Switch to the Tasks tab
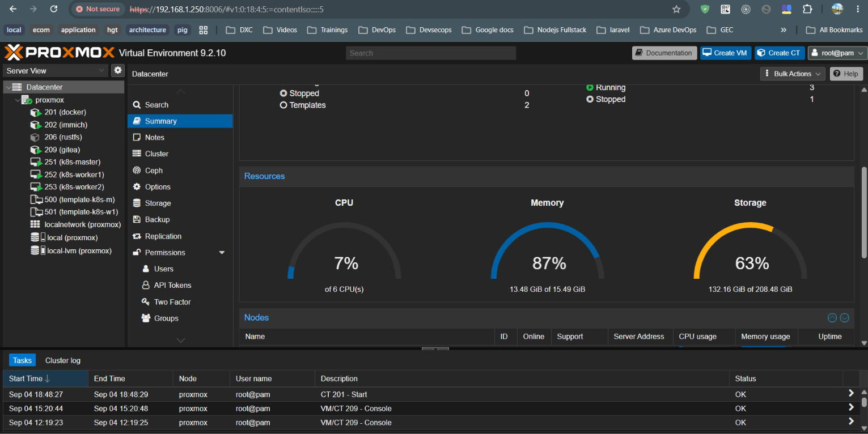Image resolution: width=868 pixels, height=434 pixels. (x=23, y=360)
